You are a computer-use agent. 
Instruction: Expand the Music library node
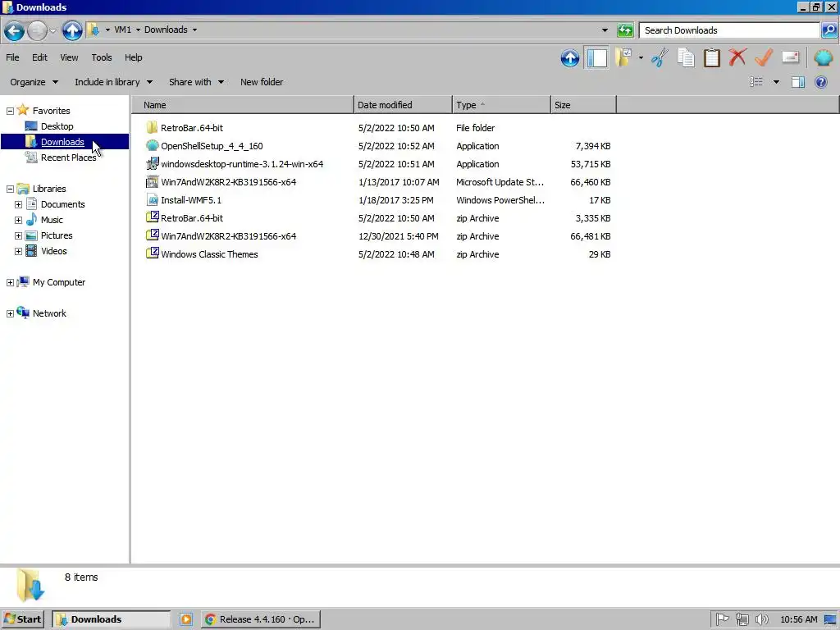[x=18, y=220]
